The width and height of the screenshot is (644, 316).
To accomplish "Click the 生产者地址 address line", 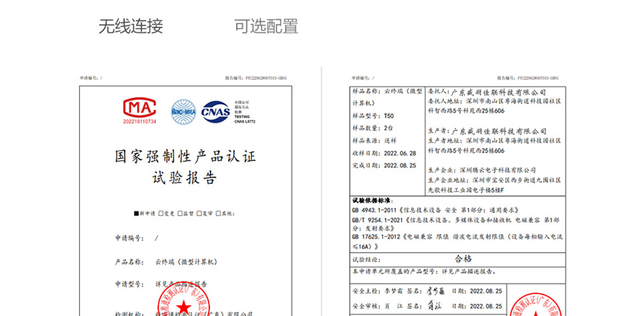I will pyautogui.click(x=494, y=146).
